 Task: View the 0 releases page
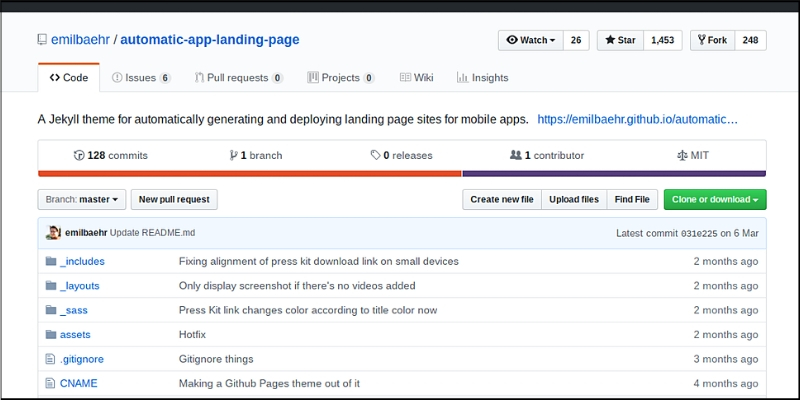(402, 155)
